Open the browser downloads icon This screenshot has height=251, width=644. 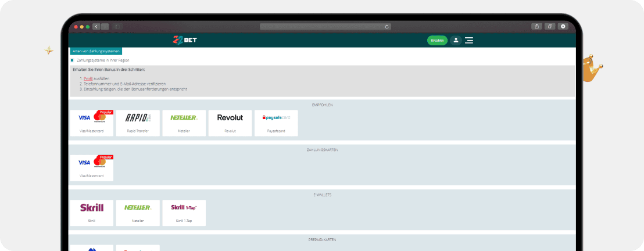[x=563, y=26]
